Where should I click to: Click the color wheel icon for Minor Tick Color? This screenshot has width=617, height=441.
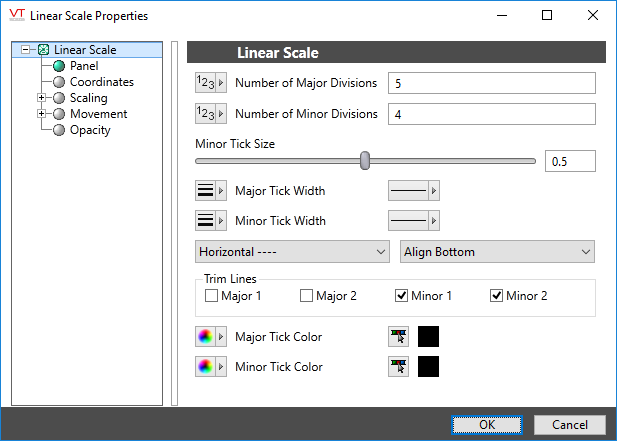(206, 367)
